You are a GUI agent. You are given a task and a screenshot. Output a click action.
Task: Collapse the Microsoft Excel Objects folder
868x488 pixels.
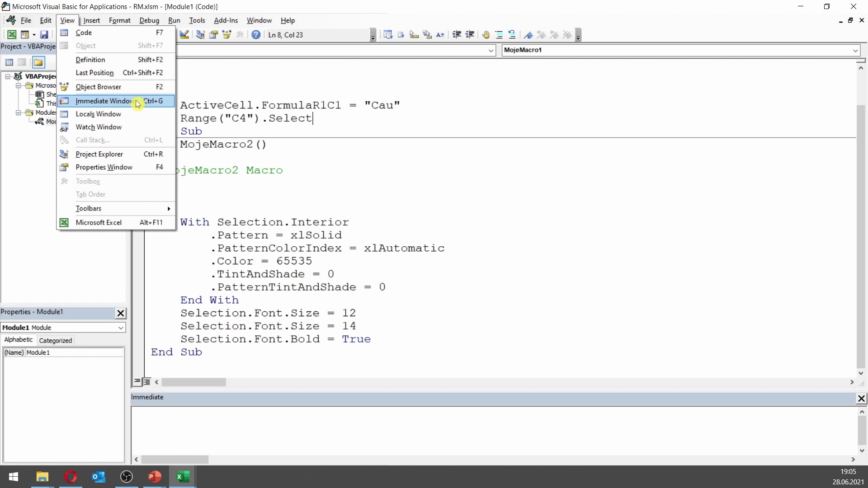click(19, 85)
